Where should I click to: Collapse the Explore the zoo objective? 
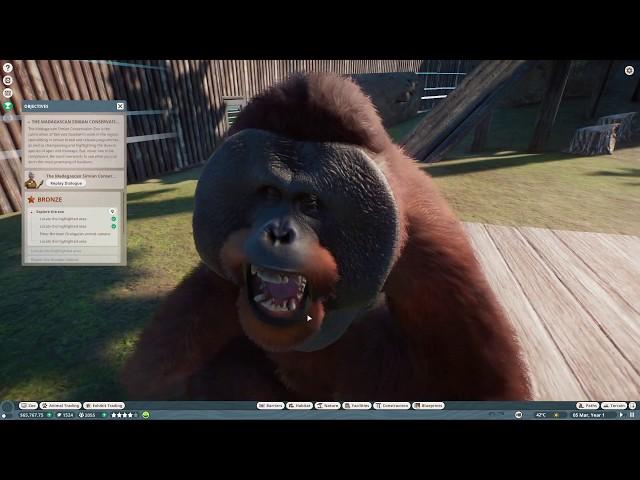[x=32, y=212]
